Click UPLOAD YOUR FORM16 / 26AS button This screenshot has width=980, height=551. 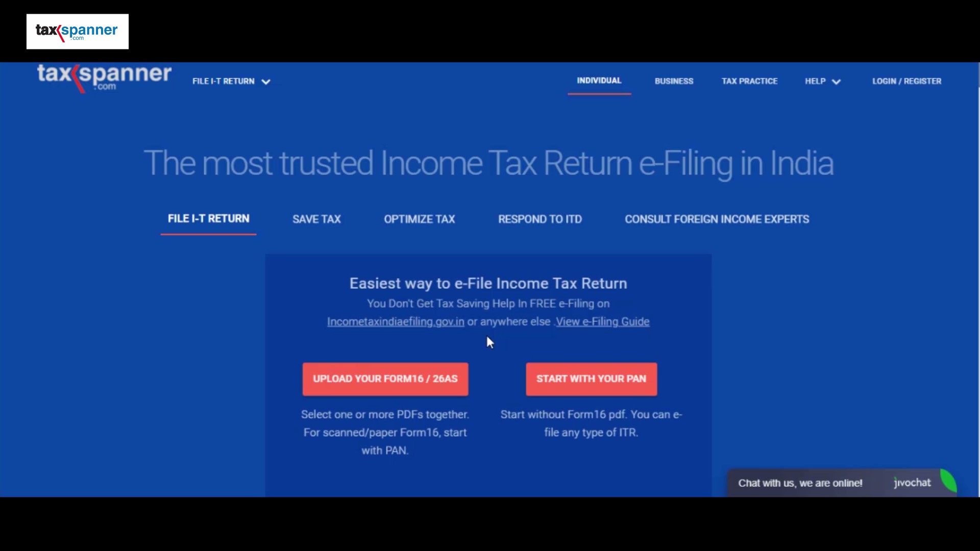385,378
